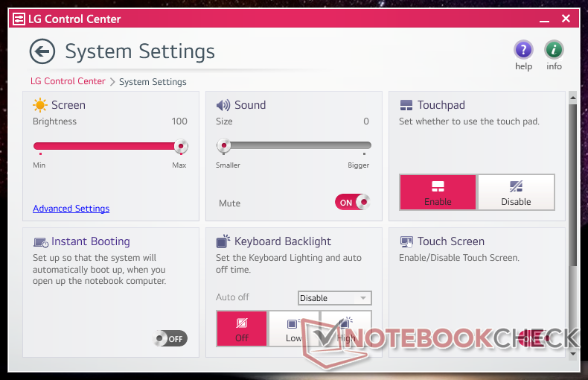
Task: Click the Smaller label under Sound slider
Action: click(228, 165)
